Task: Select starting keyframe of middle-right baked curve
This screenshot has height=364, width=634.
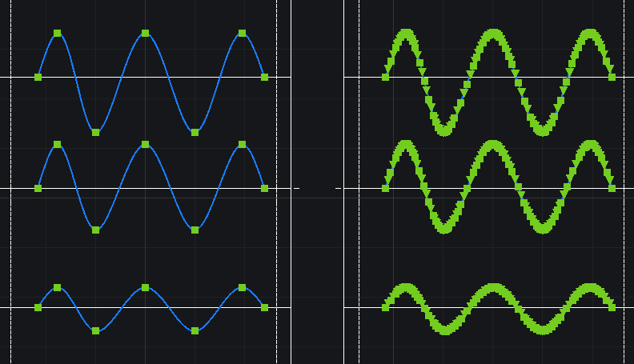Action: point(386,189)
